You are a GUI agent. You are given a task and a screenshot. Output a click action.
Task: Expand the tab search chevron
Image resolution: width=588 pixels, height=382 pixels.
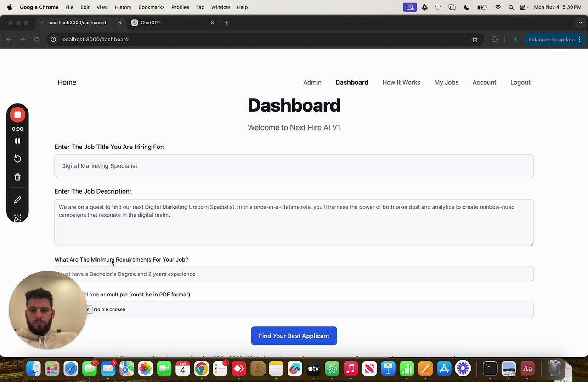click(x=580, y=23)
